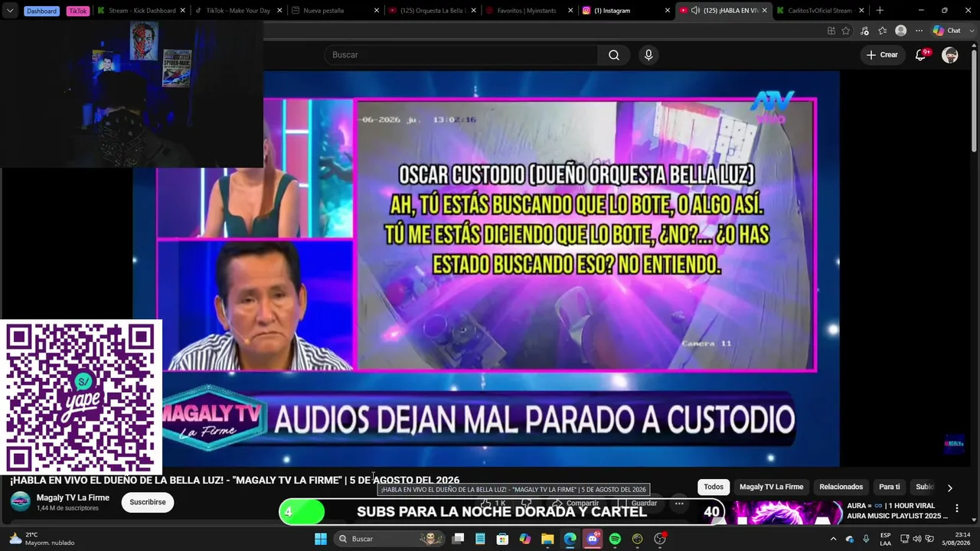Open Microsoft Store from the taskbar
This screenshot has width=980, height=551.
502,539
